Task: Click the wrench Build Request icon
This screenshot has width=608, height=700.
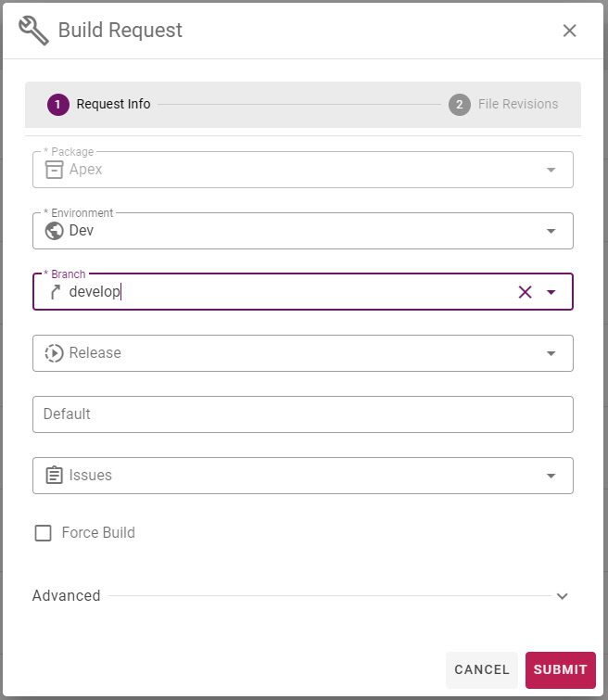Action: [x=34, y=31]
